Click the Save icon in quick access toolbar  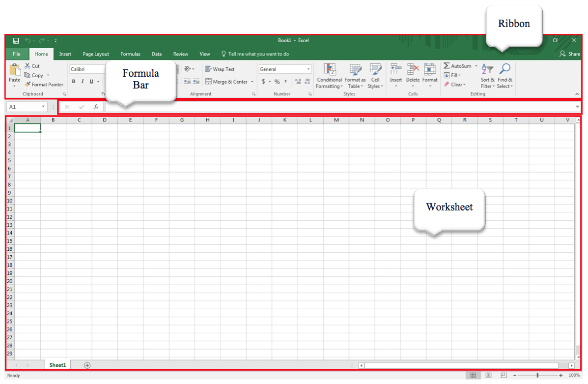tap(16, 40)
